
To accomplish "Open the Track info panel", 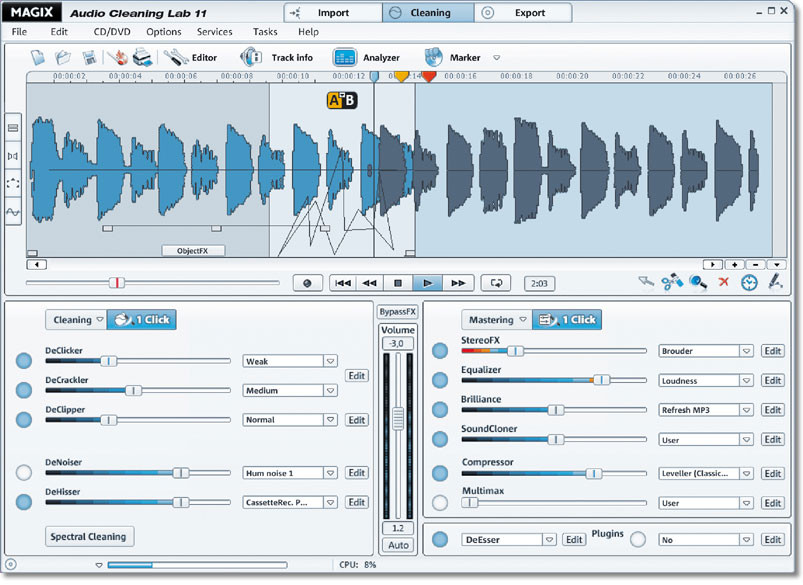I will (277, 57).
